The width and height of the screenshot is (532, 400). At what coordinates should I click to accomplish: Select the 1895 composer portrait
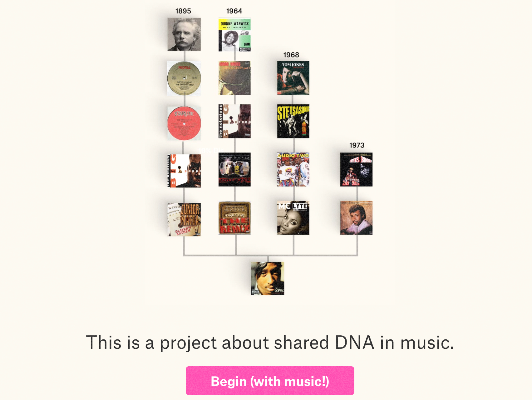point(184,34)
